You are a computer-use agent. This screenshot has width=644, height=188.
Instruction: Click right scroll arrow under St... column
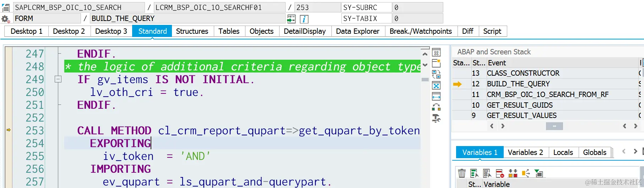(503, 126)
